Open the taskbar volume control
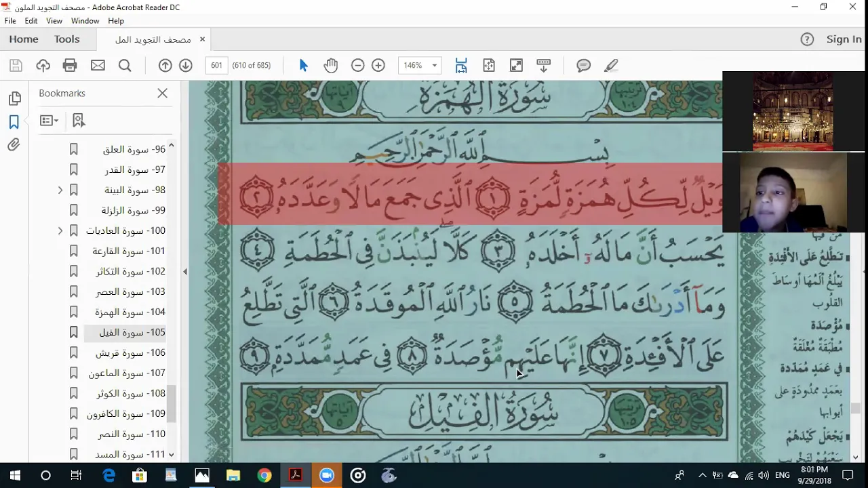868x488 pixels. click(x=763, y=476)
